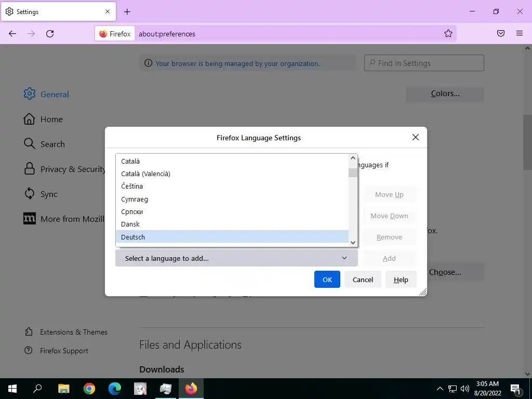Open the Privacy & Security category
Screen dimensions: 532x399
pyautogui.click(x=64, y=169)
